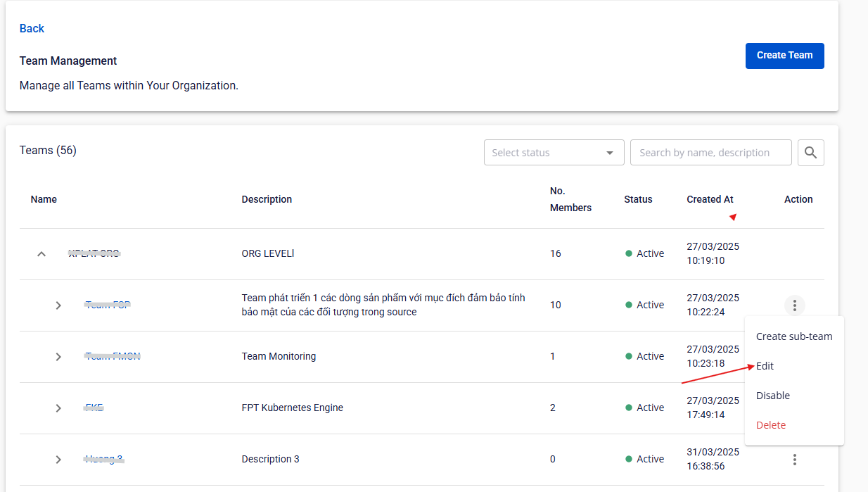Click three-dot menu on the 10-member team row
The image size is (868, 492).
(794, 305)
